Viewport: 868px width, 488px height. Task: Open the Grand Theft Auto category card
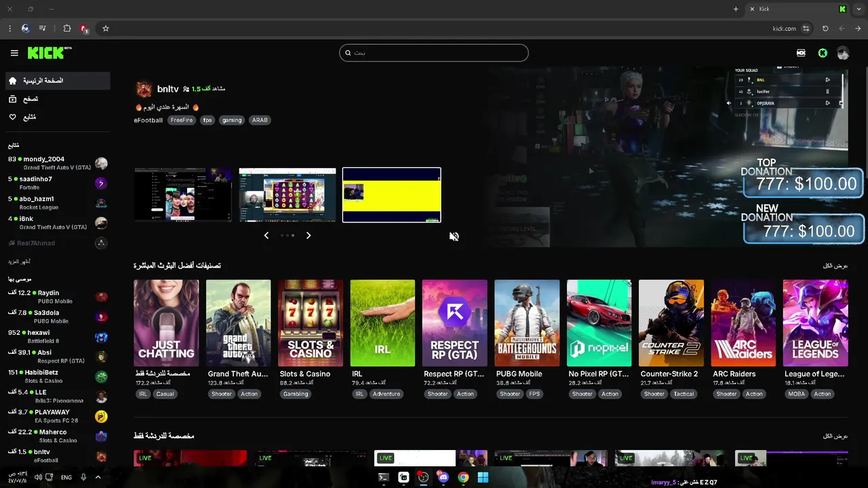tap(239, 323)
